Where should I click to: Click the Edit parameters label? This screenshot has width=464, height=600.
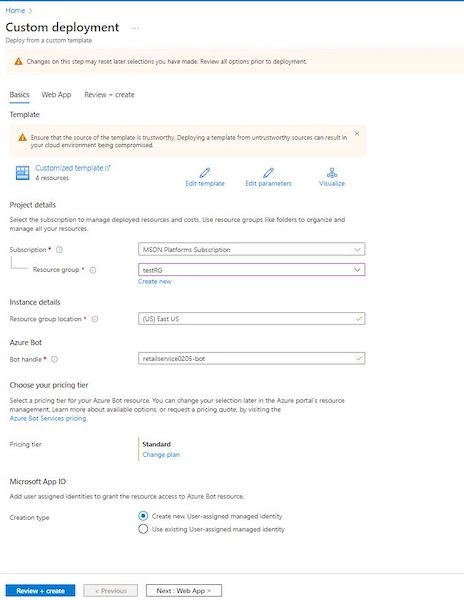(x=269, y=184)
